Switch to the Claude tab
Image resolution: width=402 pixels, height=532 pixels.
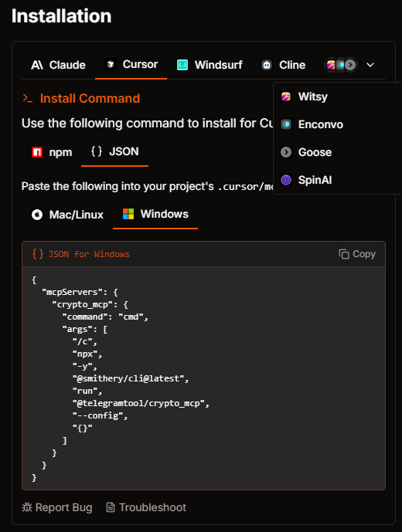tap(58, 65)
